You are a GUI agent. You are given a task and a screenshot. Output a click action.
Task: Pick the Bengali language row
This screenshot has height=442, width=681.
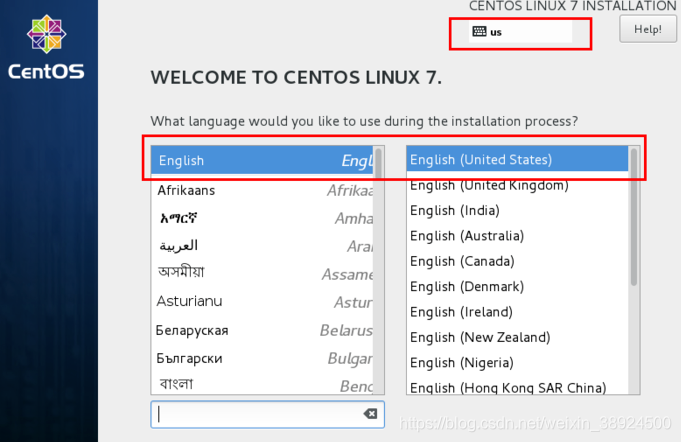(x=262, y=384)
